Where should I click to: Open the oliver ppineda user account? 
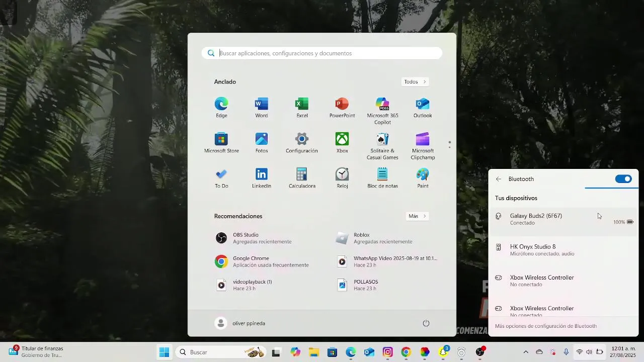point(240,323)
